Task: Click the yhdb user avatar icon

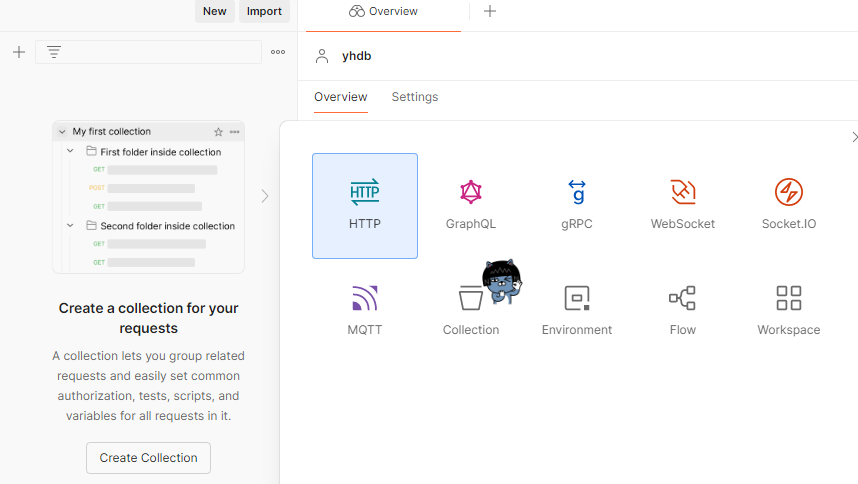Action: 322,56
